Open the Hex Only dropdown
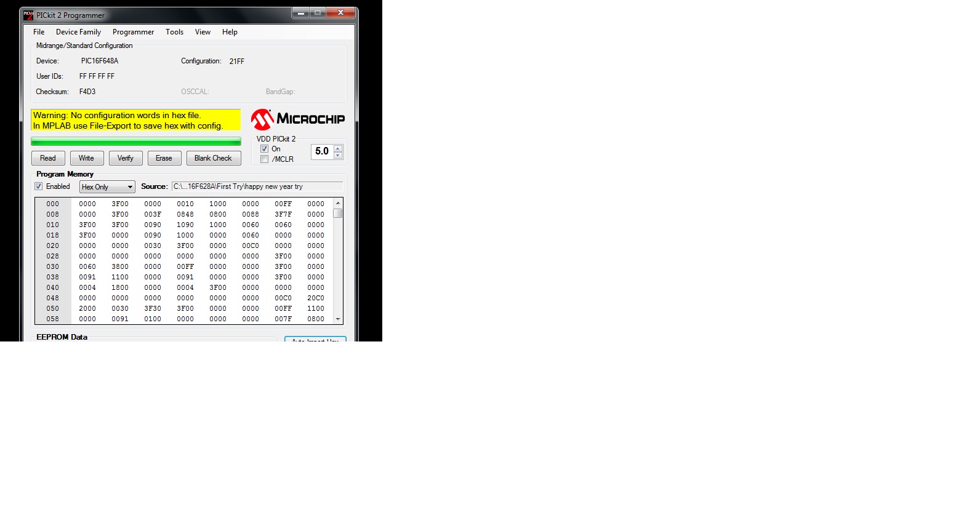Screen dimensions: 980x523 (107, 187)
